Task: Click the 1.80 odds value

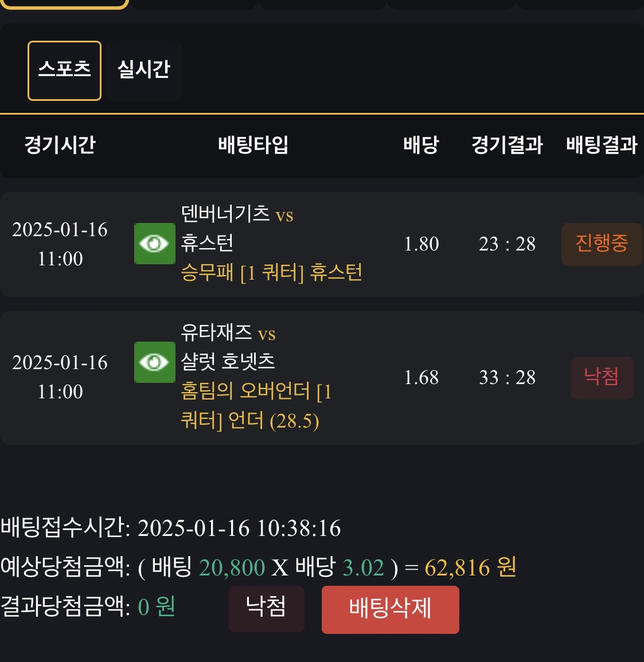Action: [x=421, y=244]
